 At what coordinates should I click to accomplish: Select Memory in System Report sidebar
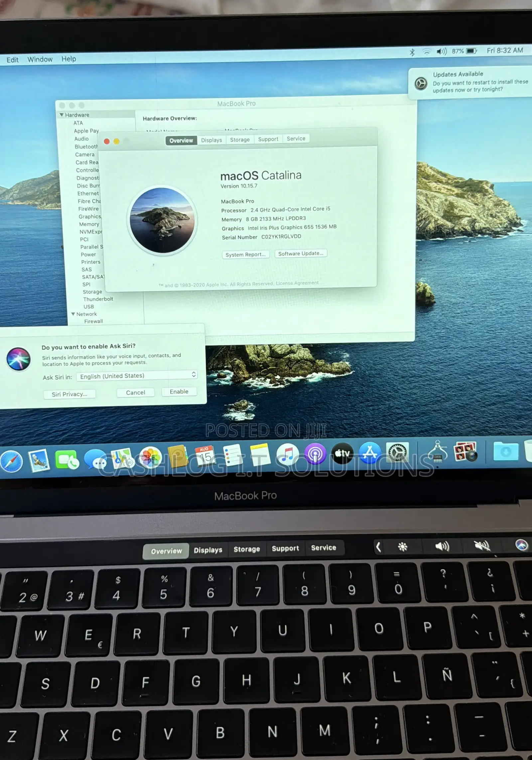[89, 224]
